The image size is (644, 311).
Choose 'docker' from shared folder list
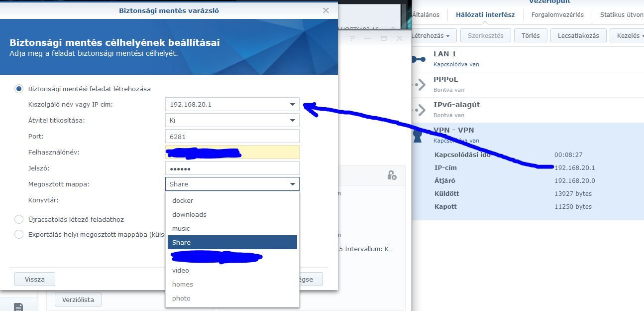[232, 200]
